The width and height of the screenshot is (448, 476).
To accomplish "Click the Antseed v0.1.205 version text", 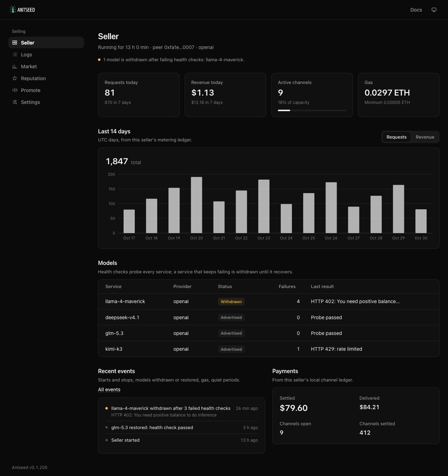I will (29, 468).
